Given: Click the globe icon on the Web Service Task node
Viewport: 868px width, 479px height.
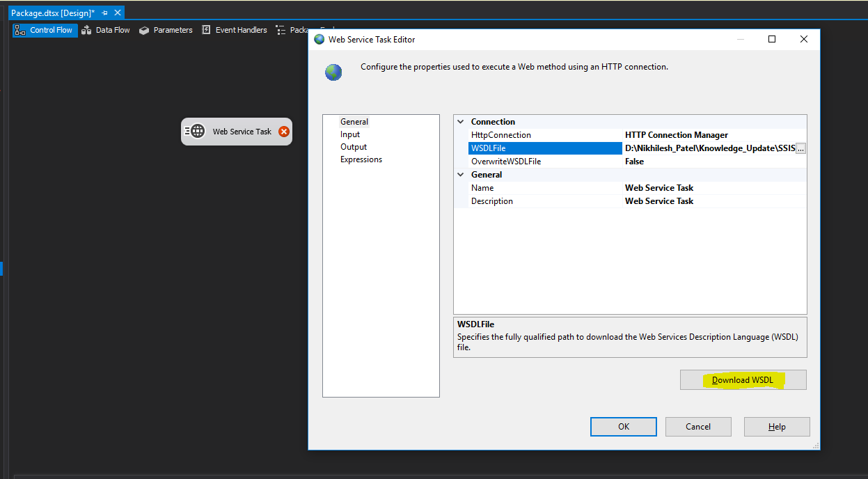Looking at the screenshot, I should point(198,132).
